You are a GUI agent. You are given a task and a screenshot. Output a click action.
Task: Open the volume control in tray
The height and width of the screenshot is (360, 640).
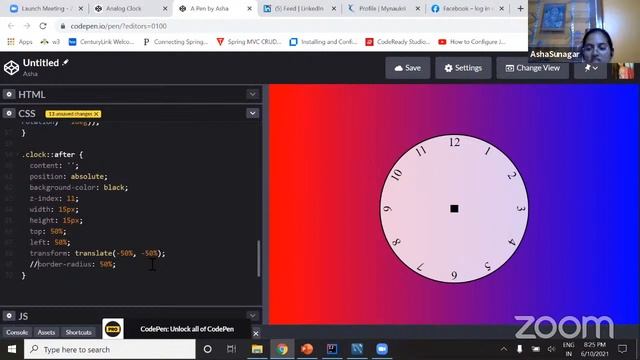[551, 349]
